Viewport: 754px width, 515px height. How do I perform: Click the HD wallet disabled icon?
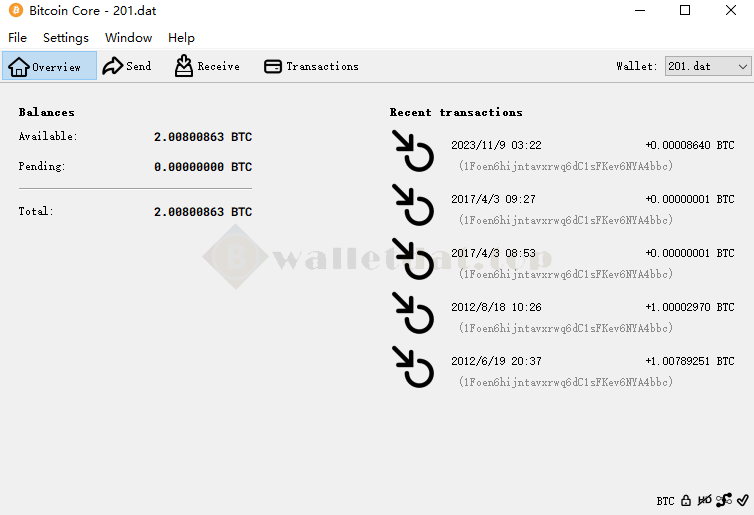pos(704,501)
